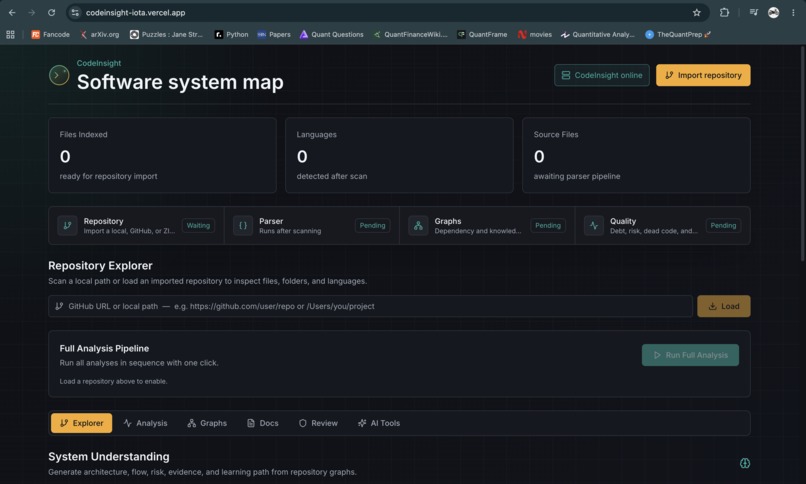Click the Pending badge on Graphs step
Screen dimensions: 806x484
click(548, 226)
